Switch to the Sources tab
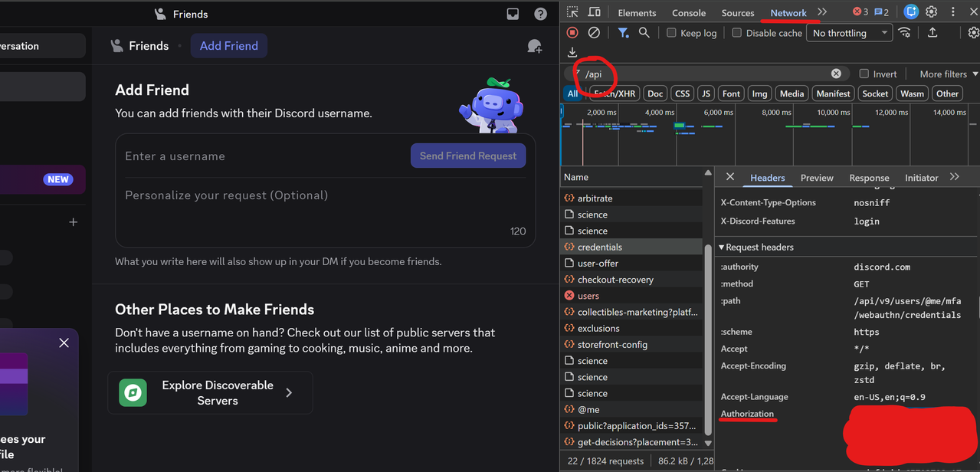The image size is (980, 472). click(x=738, y=13)
